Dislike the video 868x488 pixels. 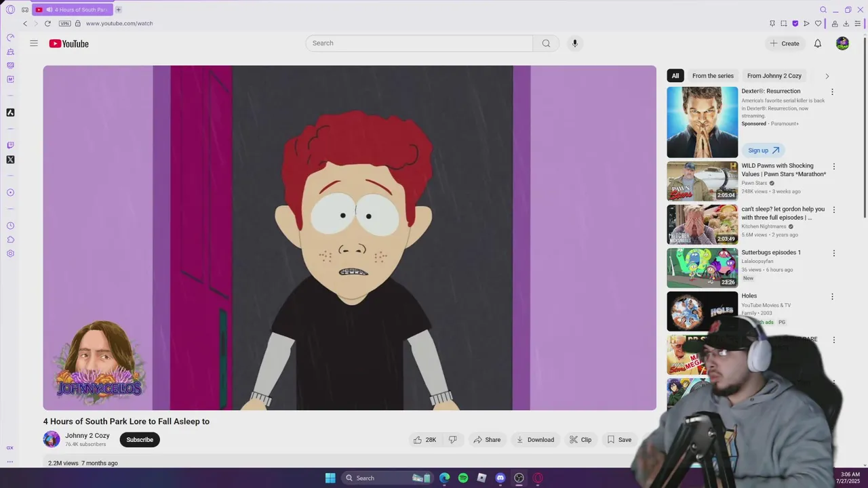[x=453, y=440]
